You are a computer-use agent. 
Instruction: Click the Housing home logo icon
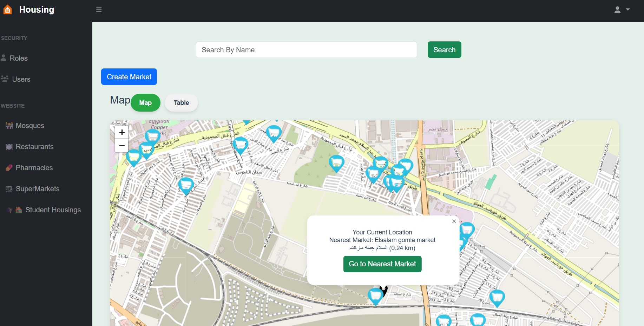point(7,9)
